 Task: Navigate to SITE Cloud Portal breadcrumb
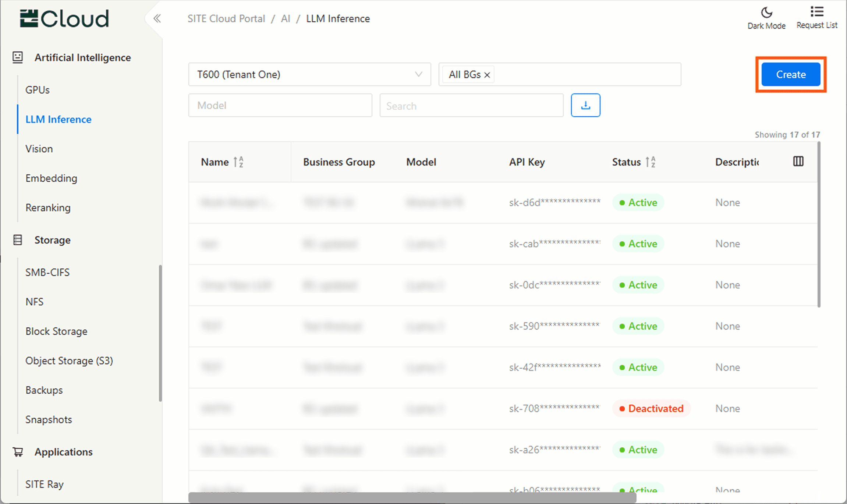pos(226,19)
